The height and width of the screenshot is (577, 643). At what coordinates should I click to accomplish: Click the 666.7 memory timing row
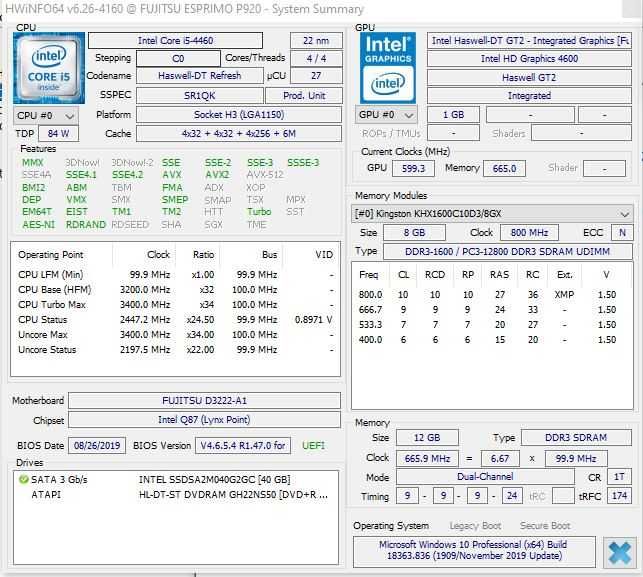pos(492,310)
